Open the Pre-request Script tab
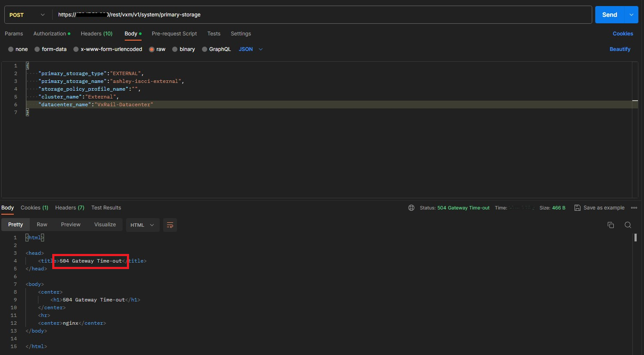Image resolution: width=644 pixels, height=355 pixels. [x=174, y=34]
